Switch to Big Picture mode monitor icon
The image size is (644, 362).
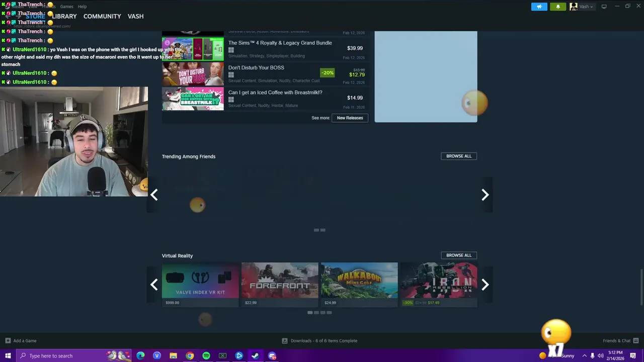tap(604, 7)
